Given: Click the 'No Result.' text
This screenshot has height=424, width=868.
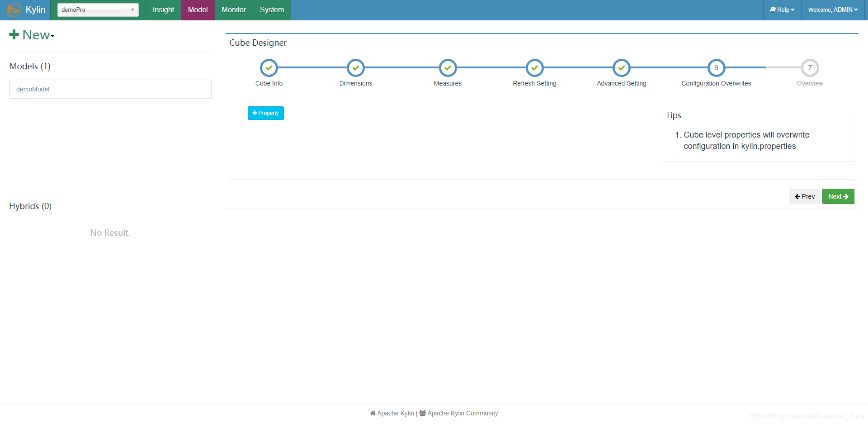Looking at the screenshot, I should click(110, 233).
